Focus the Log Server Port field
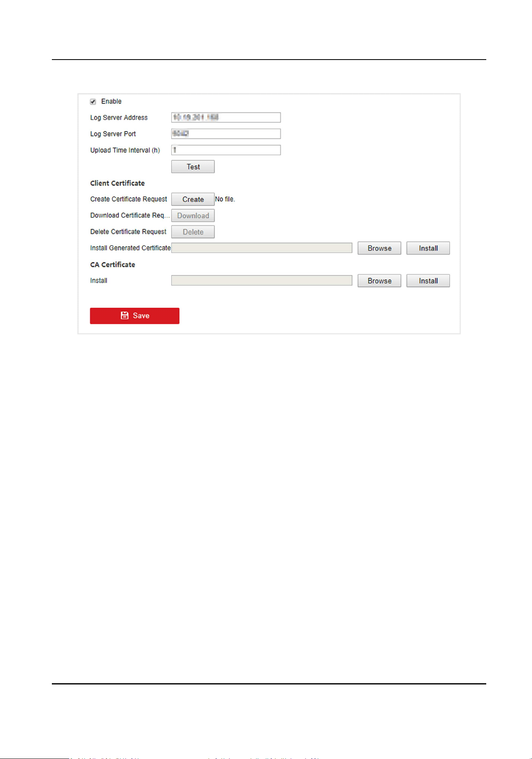 [226, 134]
